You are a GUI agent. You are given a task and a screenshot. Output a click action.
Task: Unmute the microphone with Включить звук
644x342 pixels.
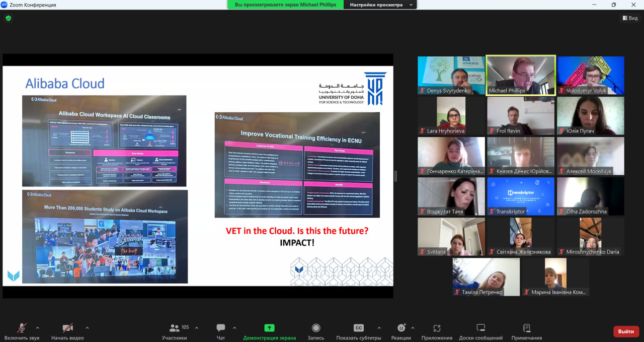pyautogui.click(x=22, y=328)
